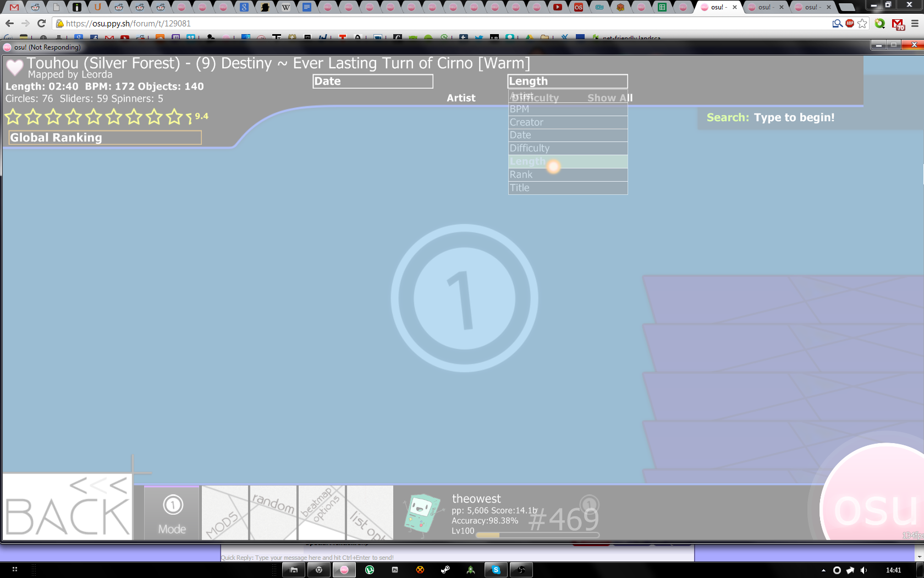This screenshot has width=924, height=578.
Task: Close the active osu! Chrome tab
Action: (x=735, y=7)
